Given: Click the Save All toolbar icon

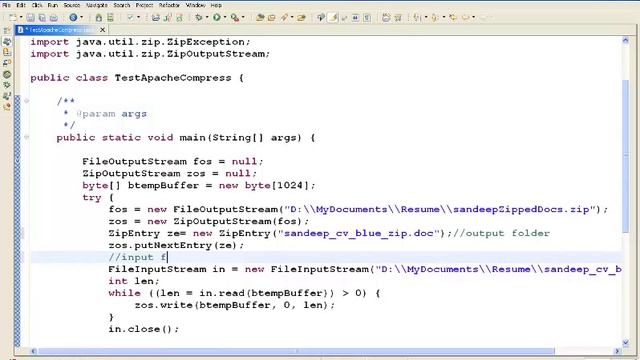Looking at the screenshot, I should (42, 18).
